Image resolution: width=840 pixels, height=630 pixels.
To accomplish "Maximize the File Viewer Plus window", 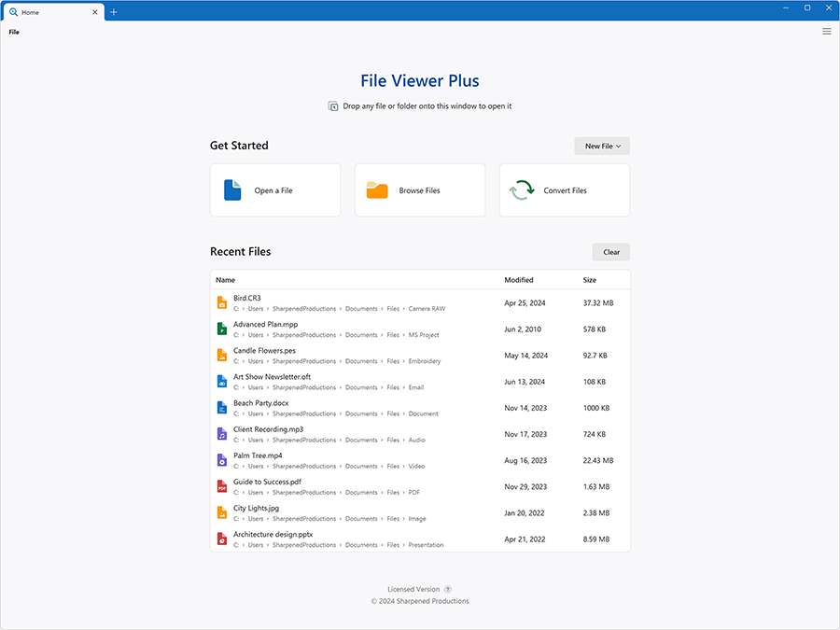I will [807, 8].
